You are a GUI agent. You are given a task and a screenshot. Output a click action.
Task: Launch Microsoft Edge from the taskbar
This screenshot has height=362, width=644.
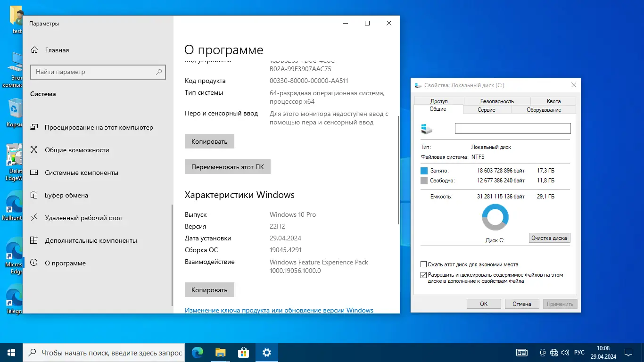point(198,352)
